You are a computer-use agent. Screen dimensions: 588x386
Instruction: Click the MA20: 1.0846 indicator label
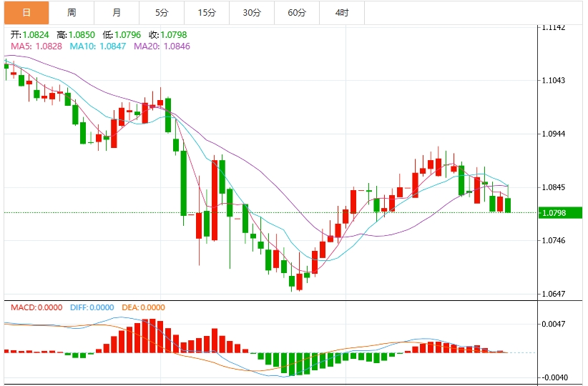(x=162, y=46)
